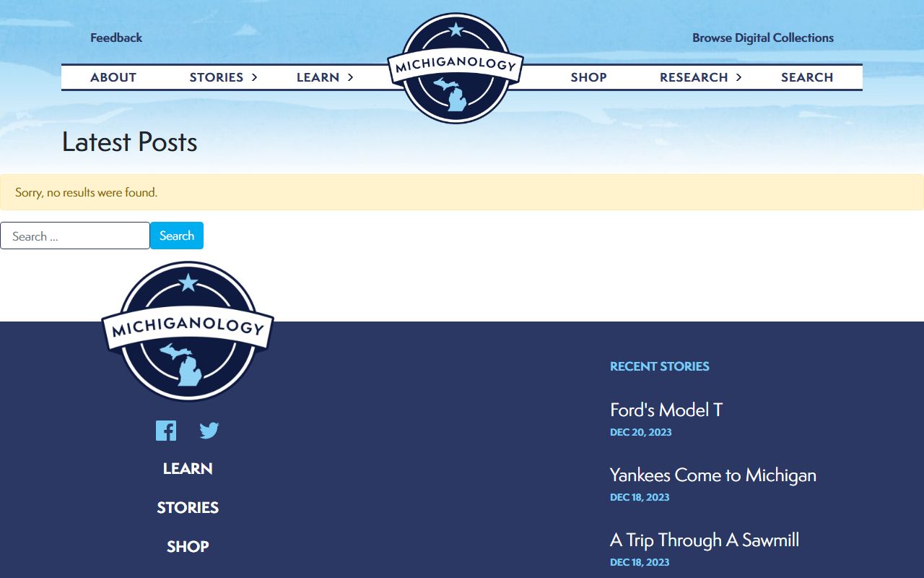
Task: Open Search in the top navigation
Action: coord(807,77)
